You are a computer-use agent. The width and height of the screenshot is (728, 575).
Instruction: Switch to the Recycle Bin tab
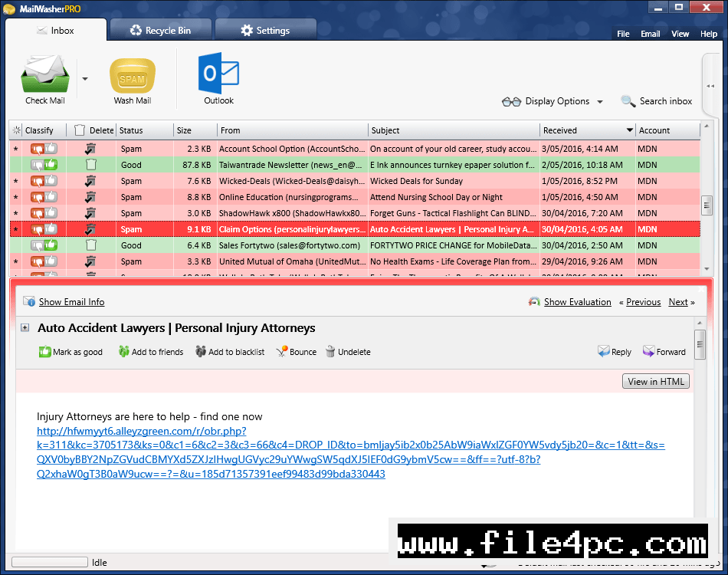161,30
